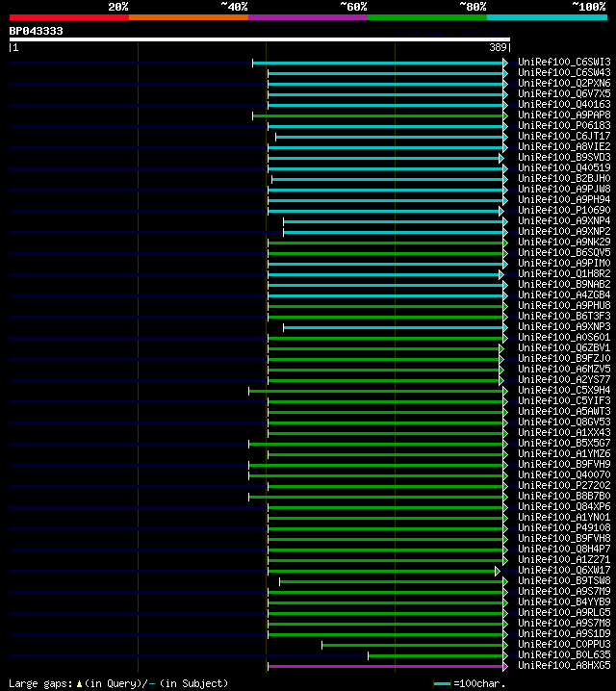
Task: Select the UniRef100_A8VIE2 label
Action: (564, 146)
